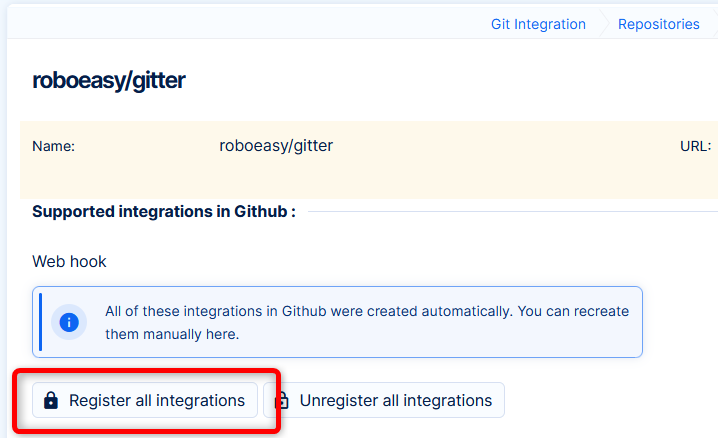The height and width of the screenshot is (438, 718).
Task: Click the blue accent bar of info notice
Action: click(x=40, y=322)
